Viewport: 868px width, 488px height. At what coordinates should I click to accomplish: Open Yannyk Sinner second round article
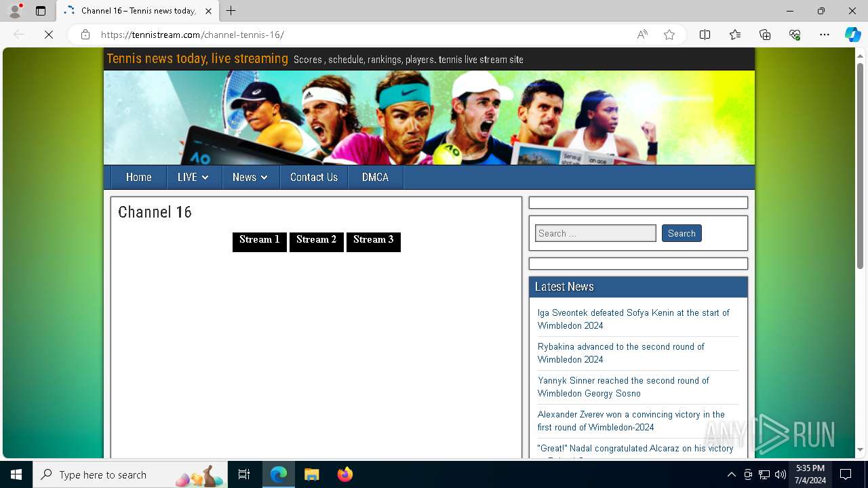coord(623,387)
